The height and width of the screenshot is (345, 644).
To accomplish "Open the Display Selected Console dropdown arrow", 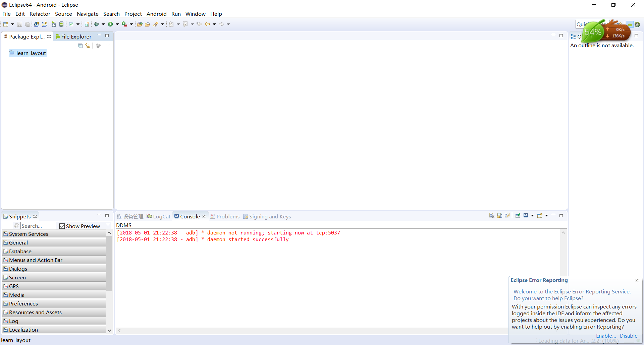I will tap(532, 215).
